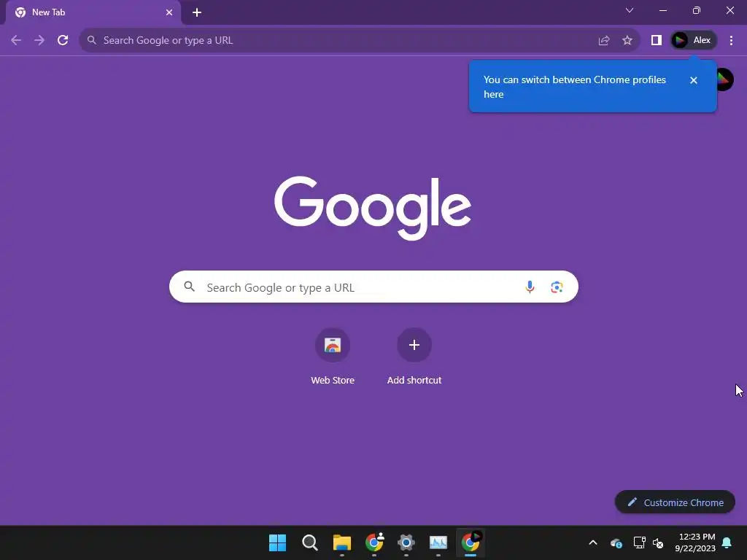Open Windows taskbar search

tap(309, 542)
